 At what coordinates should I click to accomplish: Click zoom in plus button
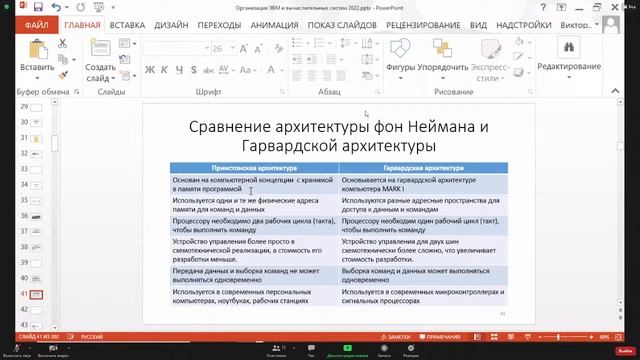point(591,337)
